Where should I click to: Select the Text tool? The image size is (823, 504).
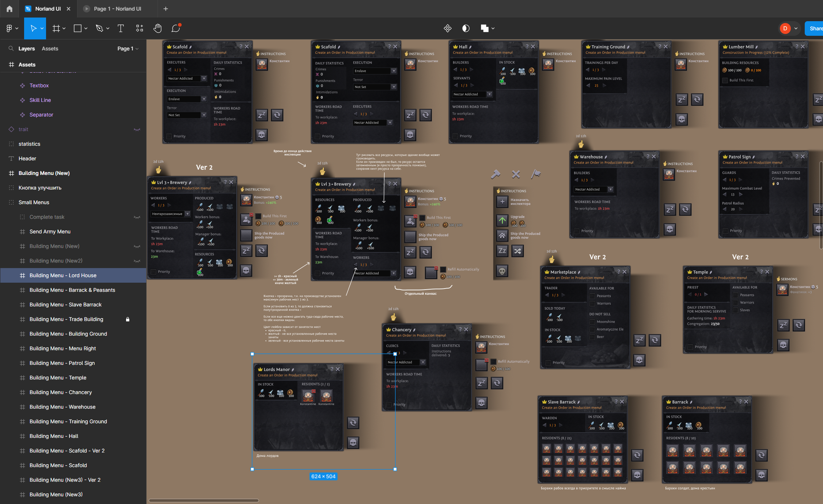[121, 28]
